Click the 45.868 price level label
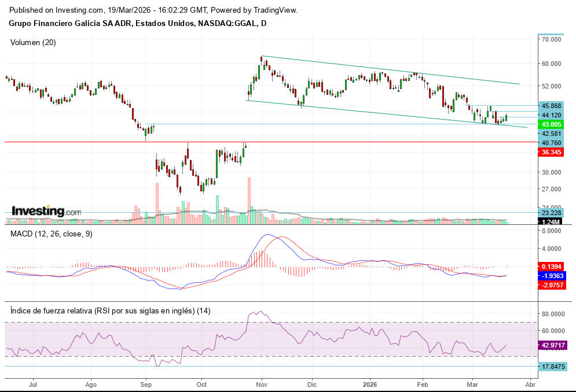The width and height of the screenshot is (576, 392). 551,106
